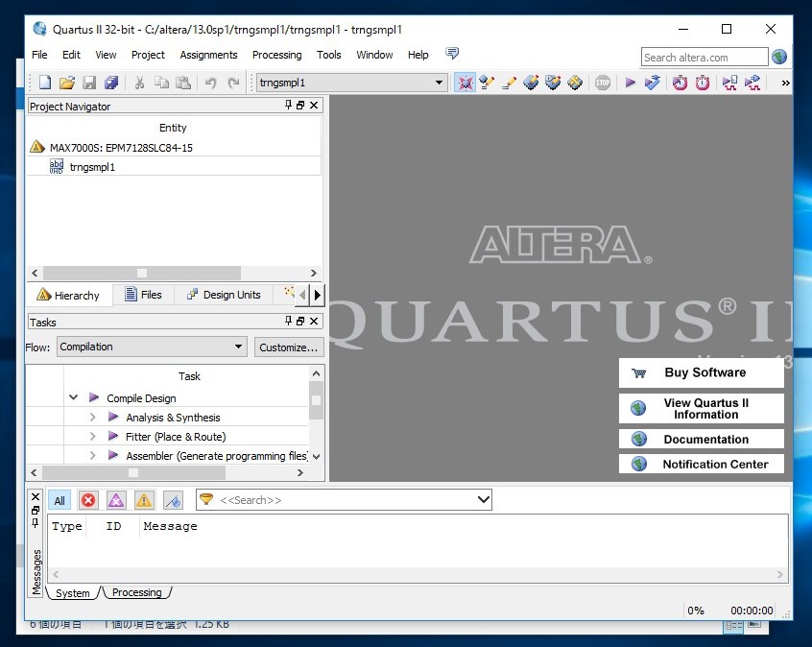The image size is (812, 647).
Task: Click the Paste clipboard icon
Action: (183, 83)
